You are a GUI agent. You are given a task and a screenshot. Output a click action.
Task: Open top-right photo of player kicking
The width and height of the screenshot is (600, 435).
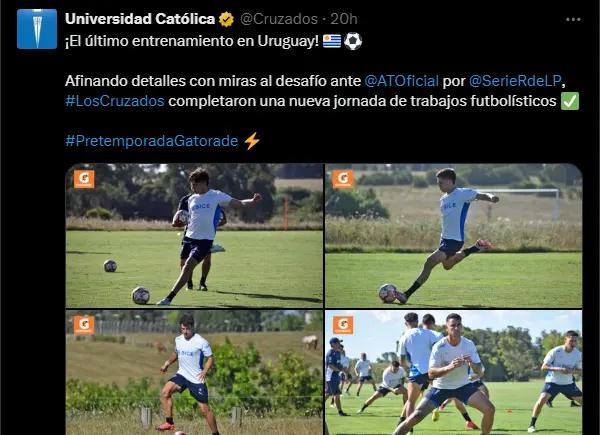point(454,236)
